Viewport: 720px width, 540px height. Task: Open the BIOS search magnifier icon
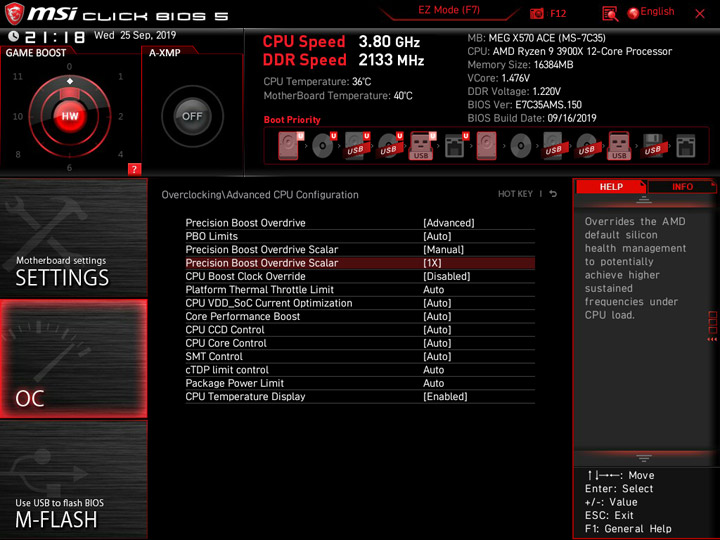tap(610, 14)
